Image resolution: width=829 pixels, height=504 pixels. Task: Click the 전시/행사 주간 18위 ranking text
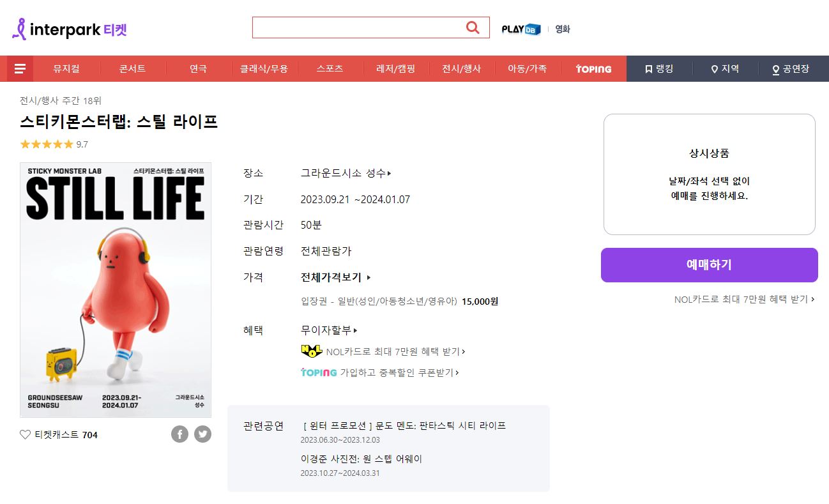pyautogui.click(x=61, y=101)
